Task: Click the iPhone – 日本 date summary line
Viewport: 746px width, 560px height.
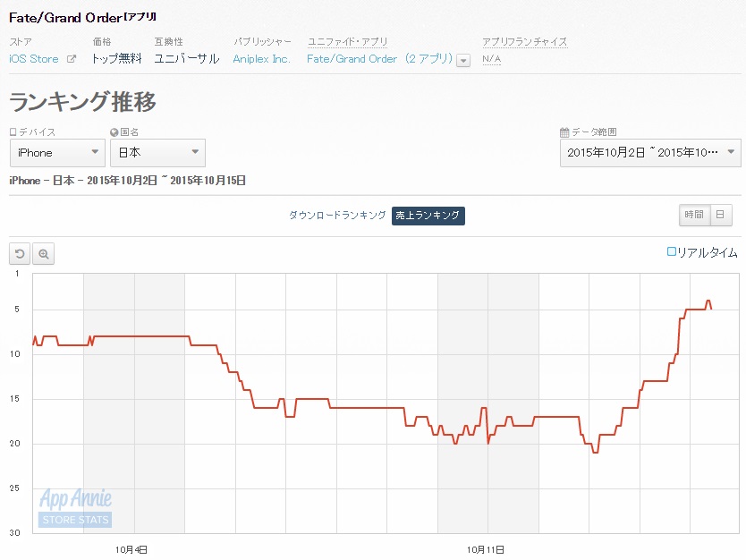Action: tap(128, 181)
